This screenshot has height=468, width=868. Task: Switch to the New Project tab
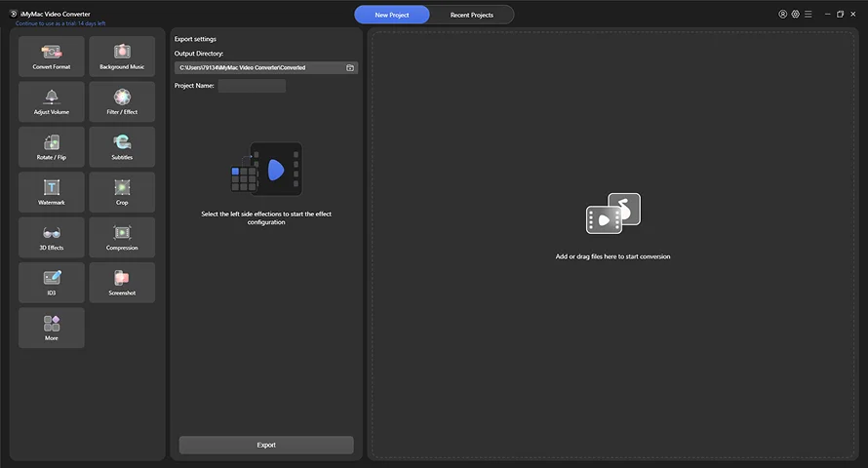pyautogui.click(x=392, y=15)
